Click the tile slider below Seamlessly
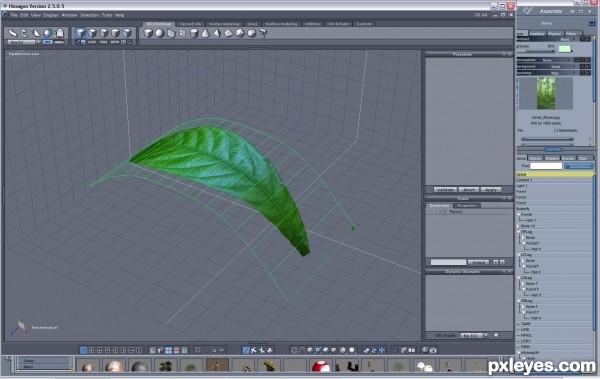This screenshot has width=600, height=379. coord(548,139)
